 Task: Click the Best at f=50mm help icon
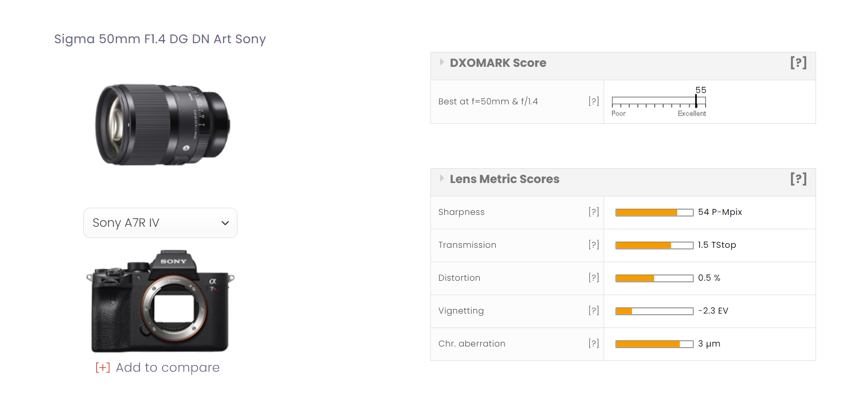pos(594,101)
